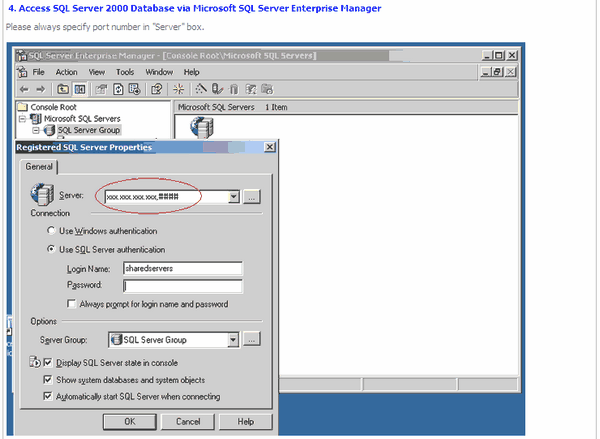
Task: Open the View menu
Action: click(x=97, y=72)
